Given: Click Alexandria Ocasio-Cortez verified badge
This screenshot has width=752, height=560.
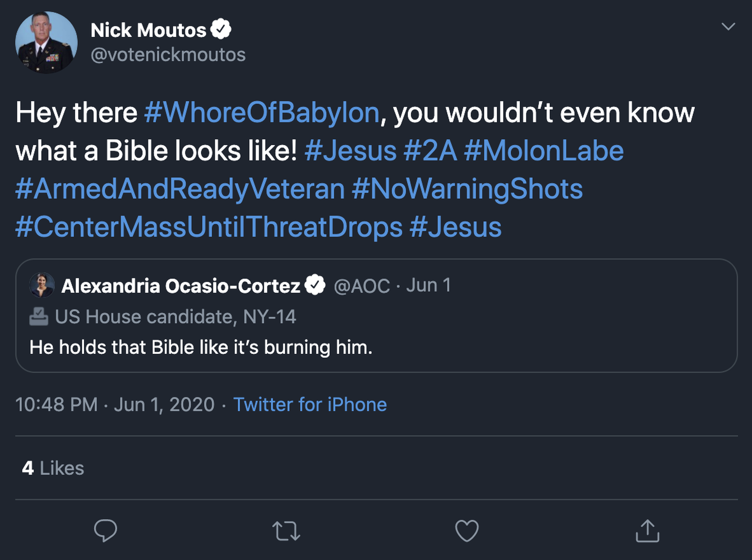Looking at the screenshot, I should 315,285.
